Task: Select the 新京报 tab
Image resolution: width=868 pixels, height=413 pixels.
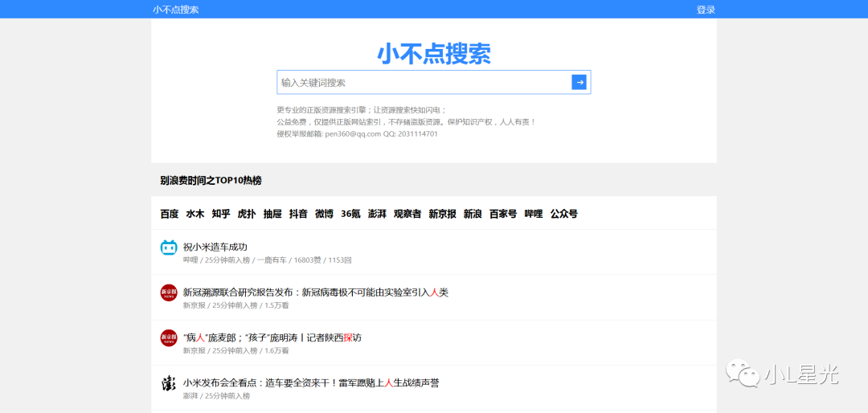Action: click(442, 214)
